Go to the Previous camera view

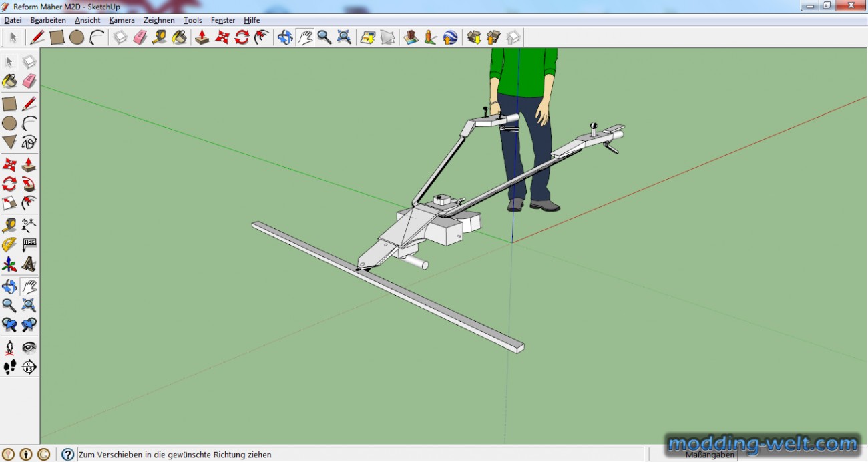pos(9,325)
